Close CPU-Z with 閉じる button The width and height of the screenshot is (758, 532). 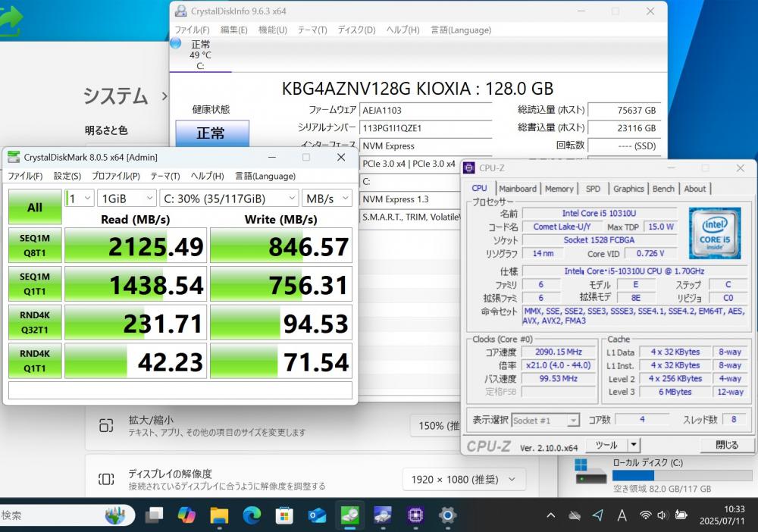(727, 445)
